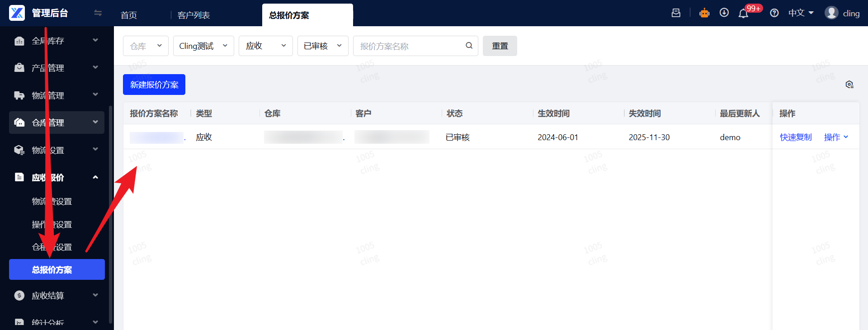Expand the 物流管理 menu chevron

[x=95, y=94]
